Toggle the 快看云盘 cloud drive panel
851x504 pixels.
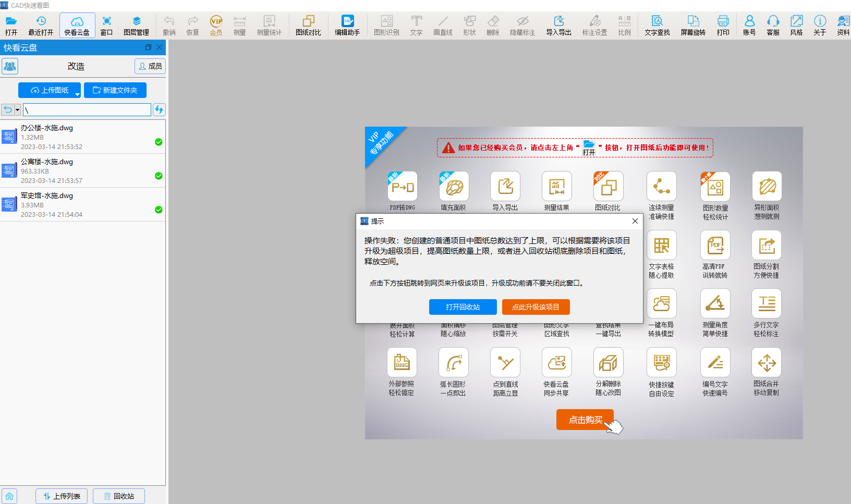pyautogui.click(x=77, y=25)
